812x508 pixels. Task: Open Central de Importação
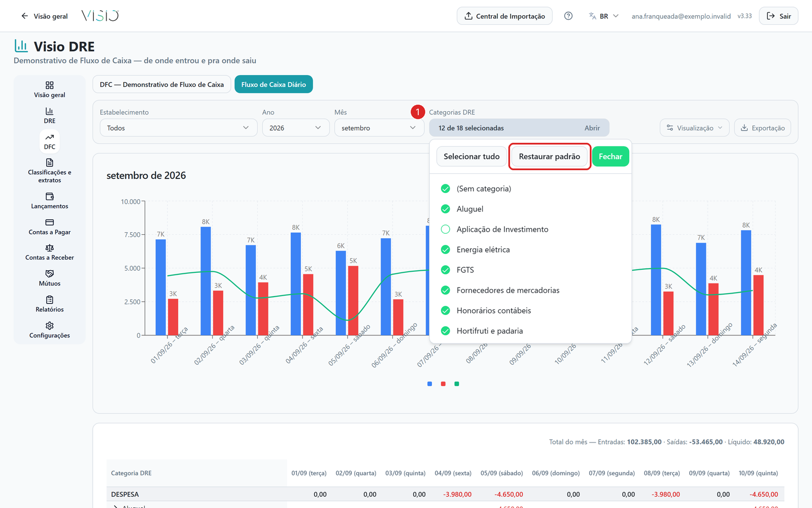(504, 16)
